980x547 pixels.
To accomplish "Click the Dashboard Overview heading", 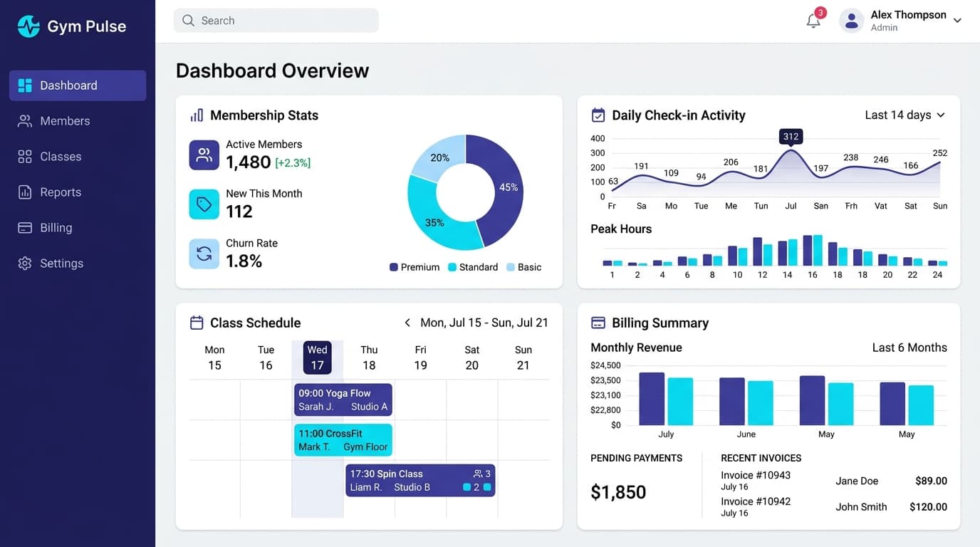I will (272, 71).
